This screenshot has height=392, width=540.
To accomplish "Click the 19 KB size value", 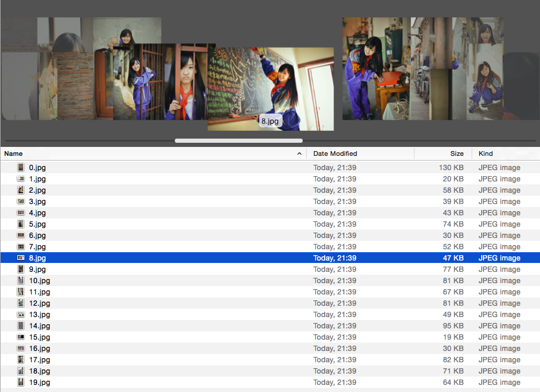I will coord(453,337).
